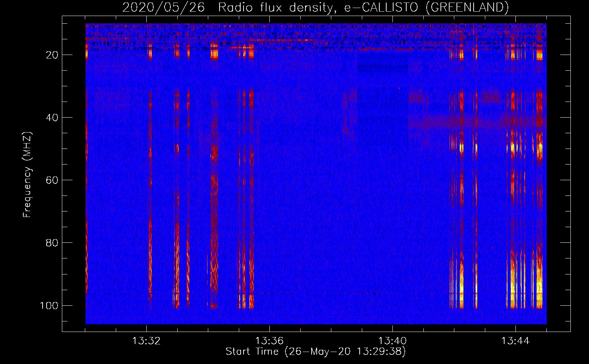Click the date 2020/05/26 in the title
589x364 pixels.
163,7
